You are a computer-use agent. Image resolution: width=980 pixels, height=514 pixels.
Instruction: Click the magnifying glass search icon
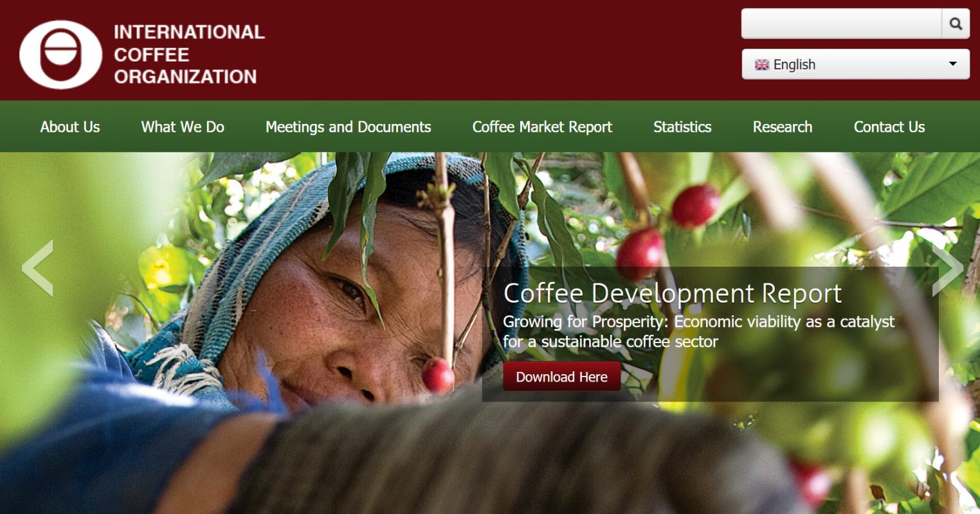956,24
